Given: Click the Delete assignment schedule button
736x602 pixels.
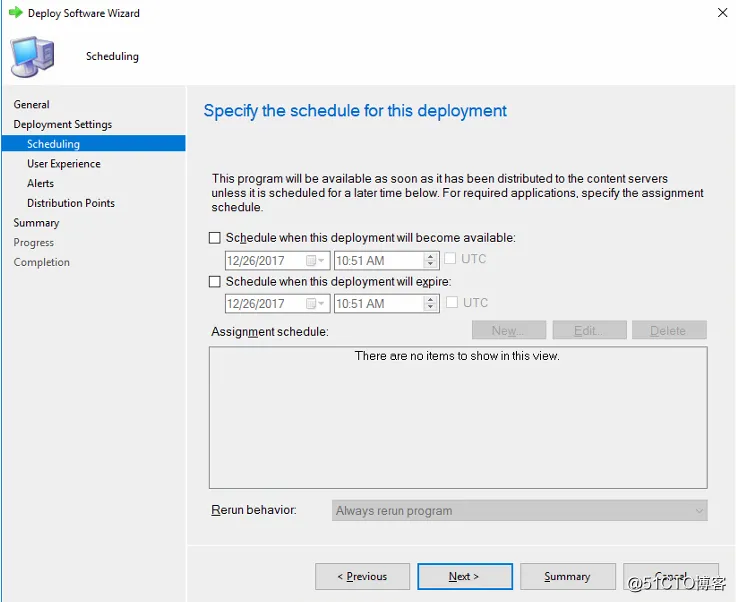Looking at the screenshot, I should 669,330.
